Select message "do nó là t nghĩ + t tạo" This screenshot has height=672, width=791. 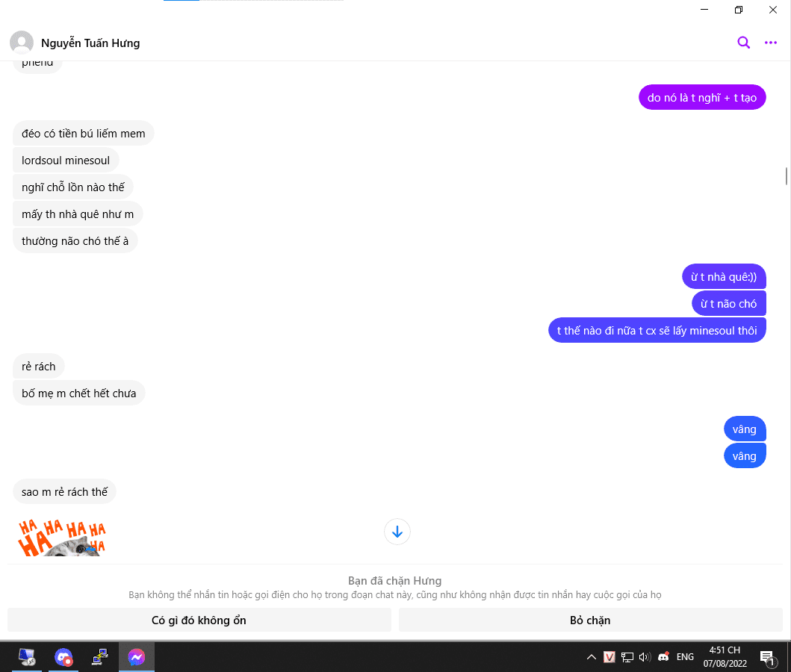[x=702, y=97]
